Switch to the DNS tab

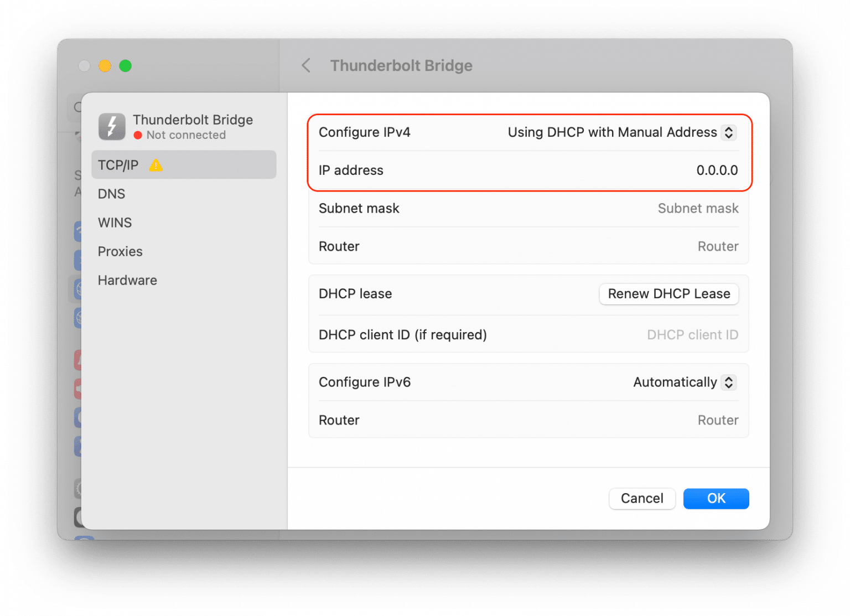111,194
